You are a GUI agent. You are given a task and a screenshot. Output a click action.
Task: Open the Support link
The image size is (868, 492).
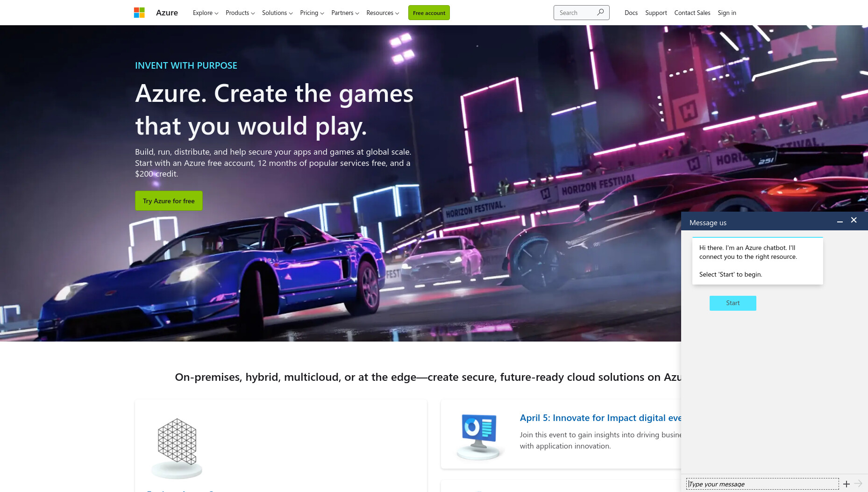pyautogui.click(x=656, y=13)
